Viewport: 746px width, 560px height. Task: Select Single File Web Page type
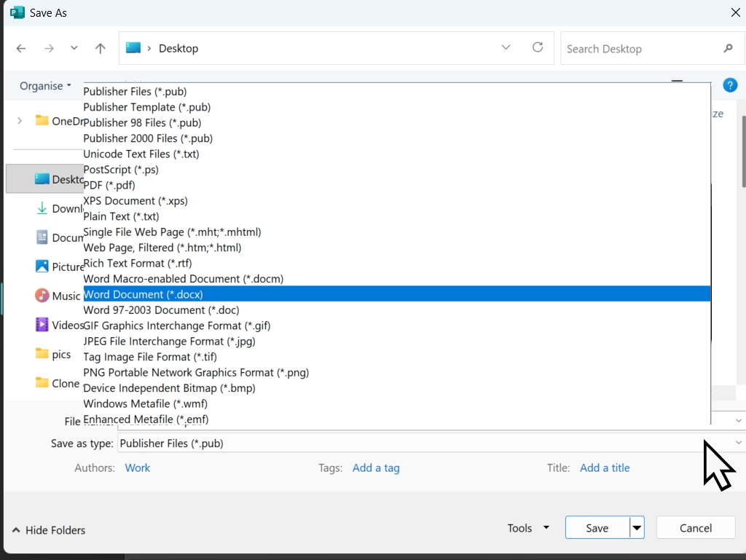click(x=397, y=232)
